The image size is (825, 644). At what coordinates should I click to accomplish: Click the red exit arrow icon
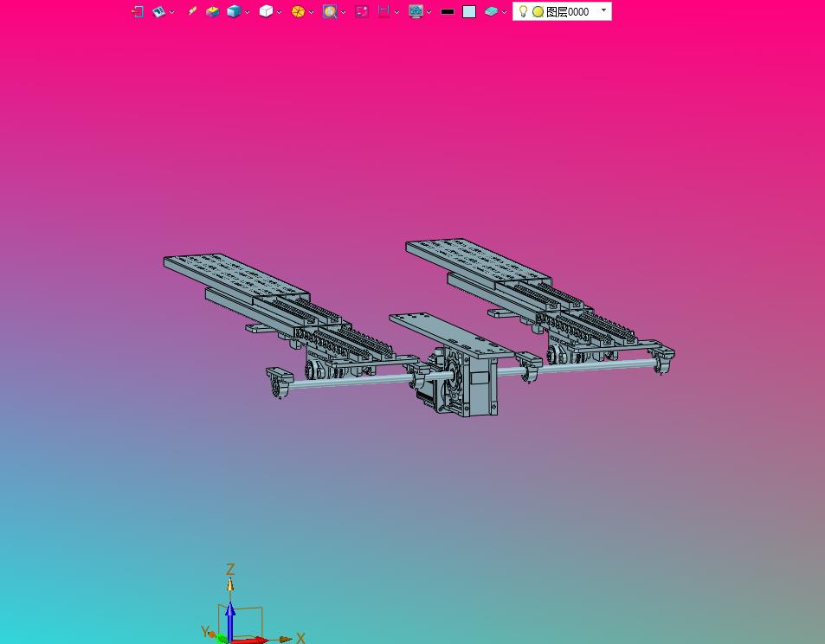(138, 11)
